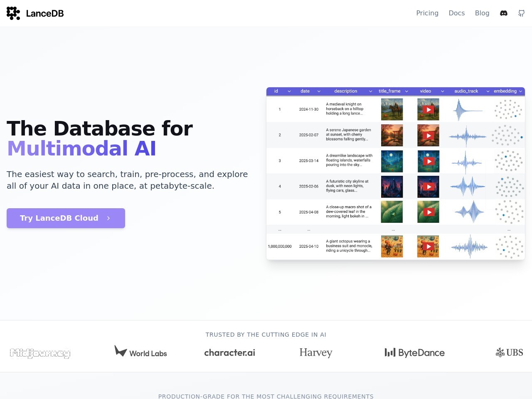Expand the title_frame column dropdown

[406, 91]
